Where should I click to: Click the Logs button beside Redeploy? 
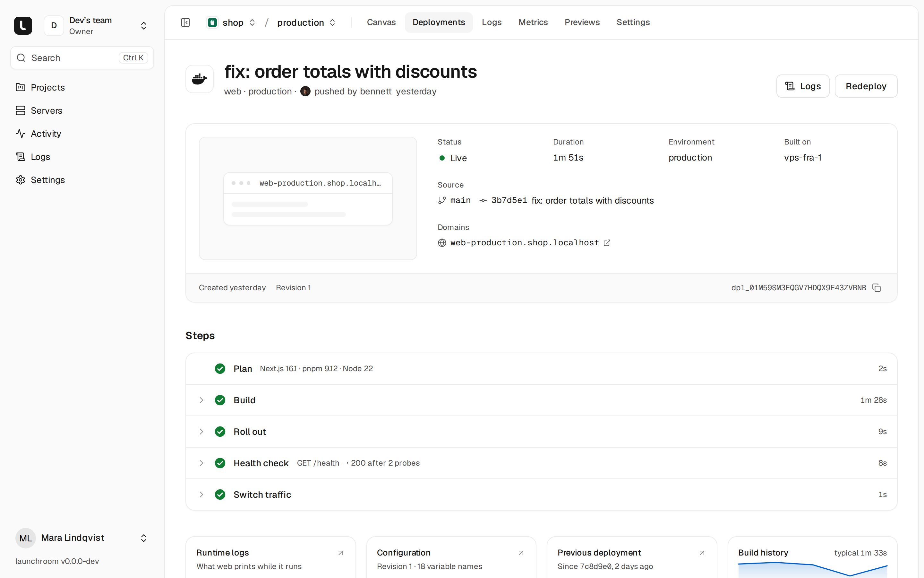pos(803,86)
